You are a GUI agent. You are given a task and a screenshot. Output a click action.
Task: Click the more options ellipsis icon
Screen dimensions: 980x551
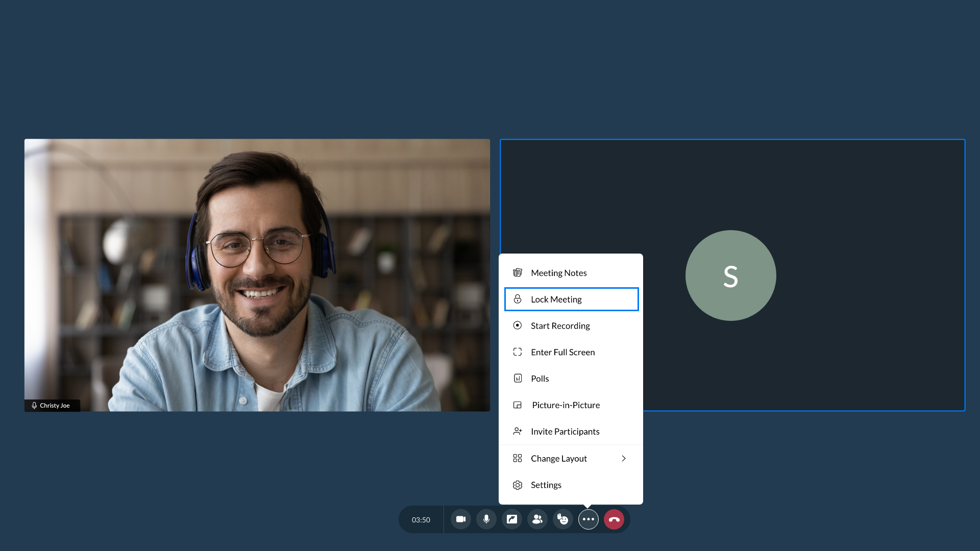[x=587, y=519]
